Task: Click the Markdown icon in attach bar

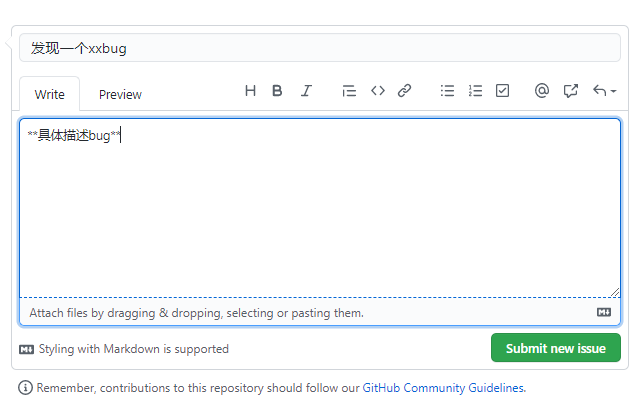Action: tap(604, 312)
